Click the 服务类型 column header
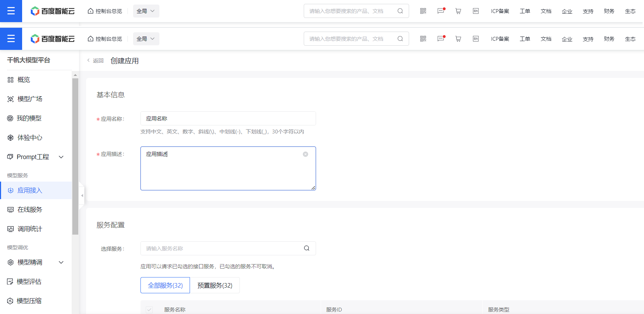644x314 pixels. [x=499, y=309]
